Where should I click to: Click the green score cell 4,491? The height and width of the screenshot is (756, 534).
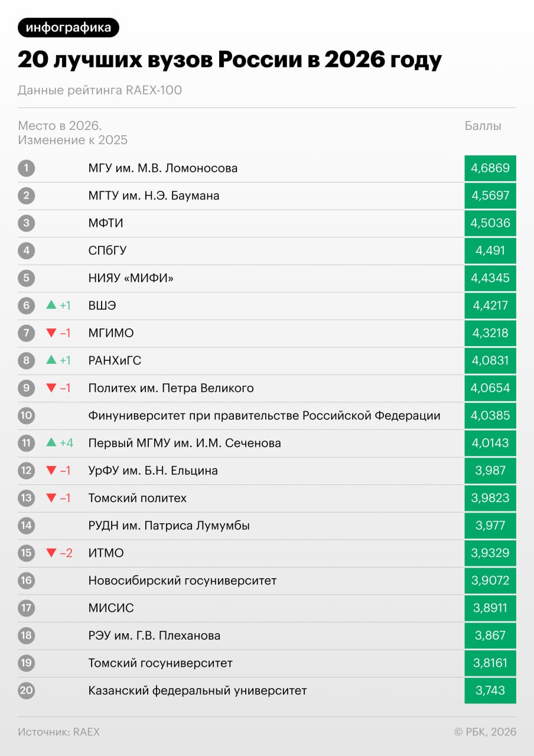(x=490, y=250)
